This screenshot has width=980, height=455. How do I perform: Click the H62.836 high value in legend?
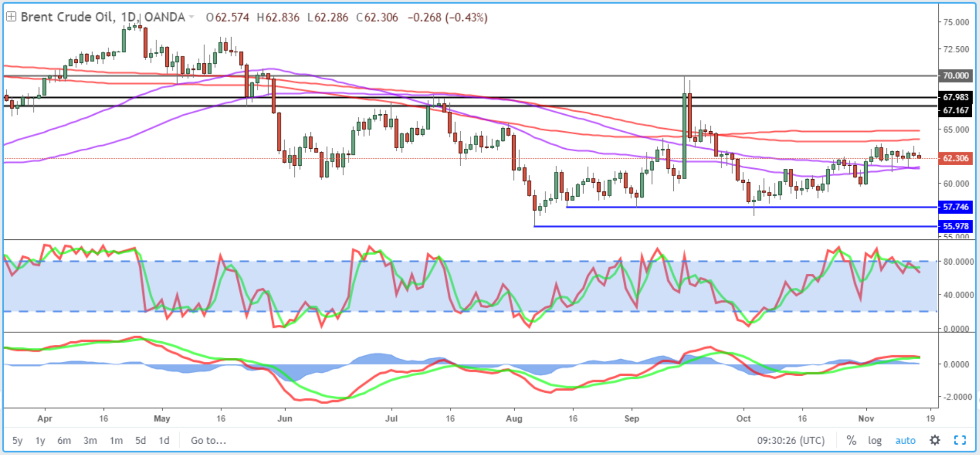278,17
